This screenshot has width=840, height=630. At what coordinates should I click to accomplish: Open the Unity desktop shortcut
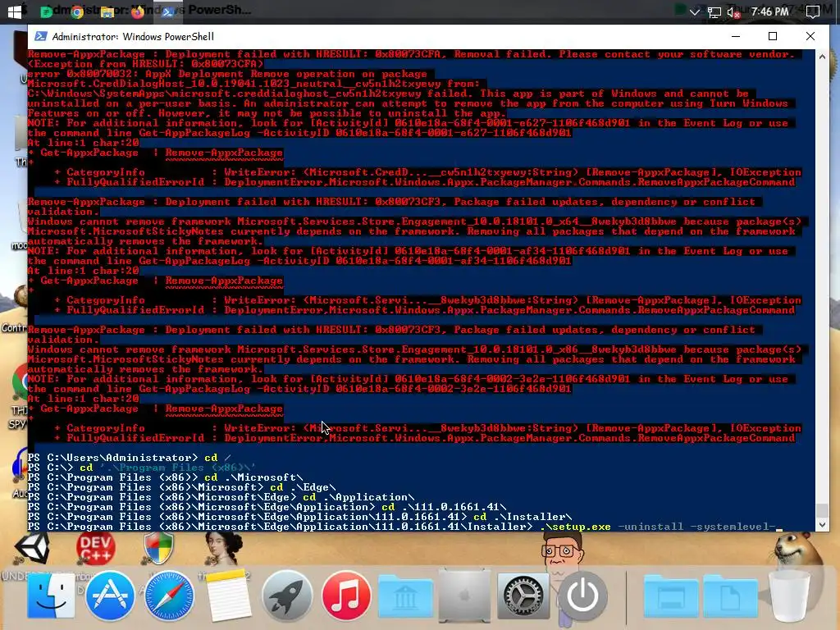tap(32, 547)
